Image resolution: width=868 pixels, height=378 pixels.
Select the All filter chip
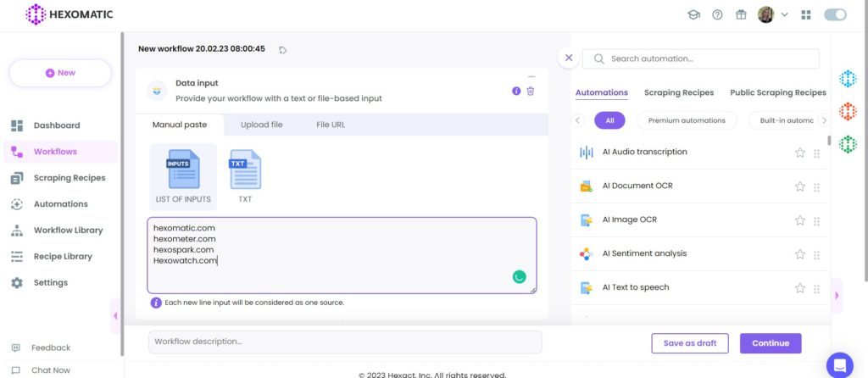pos(609,120)
